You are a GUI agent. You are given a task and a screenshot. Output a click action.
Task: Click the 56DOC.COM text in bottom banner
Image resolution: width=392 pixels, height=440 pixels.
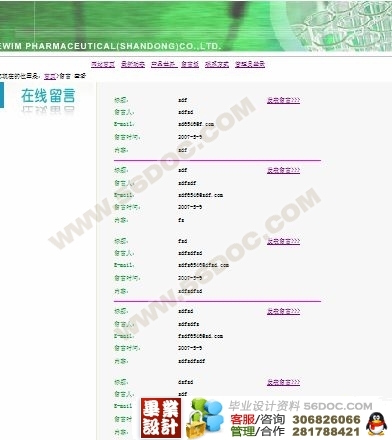[x=338, y=406]
